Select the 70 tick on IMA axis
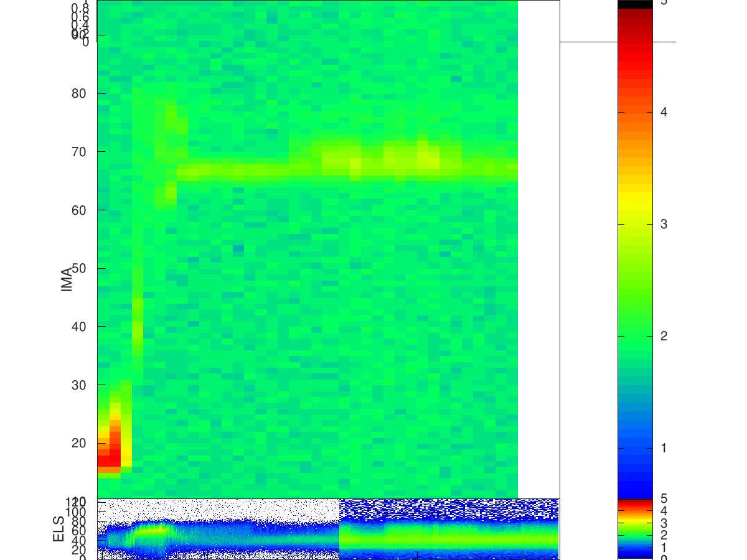The width and height of the screenshot is (747, 560). [x=79, y=152]
